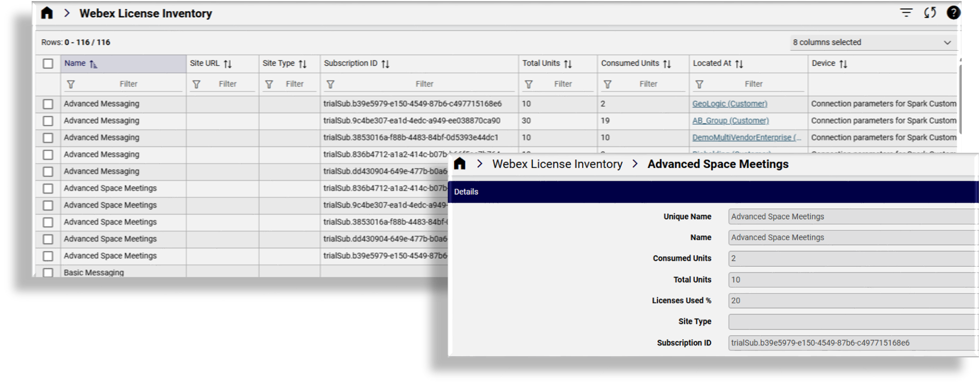The width and height of the screenshot is (980, 386).
Task: Check the fourth Advanced Messaging row checkbox
Action: pyautogui.click(x=48, y=155)
